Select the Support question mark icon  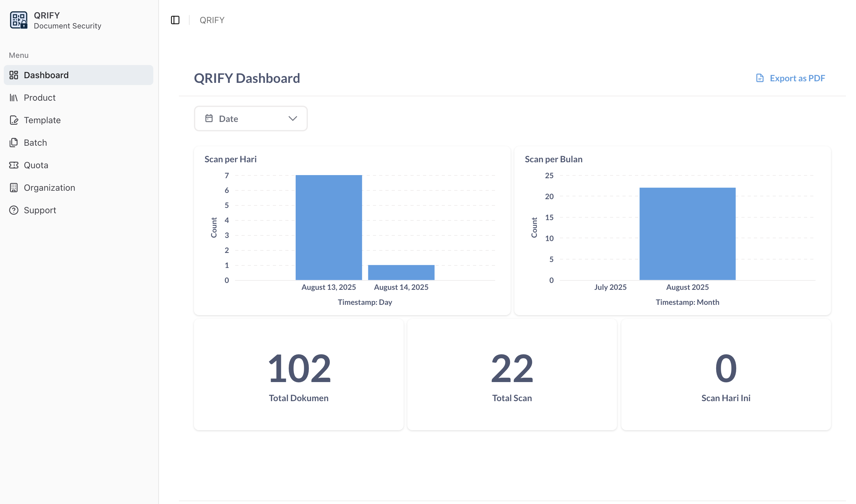coord(13,210)
